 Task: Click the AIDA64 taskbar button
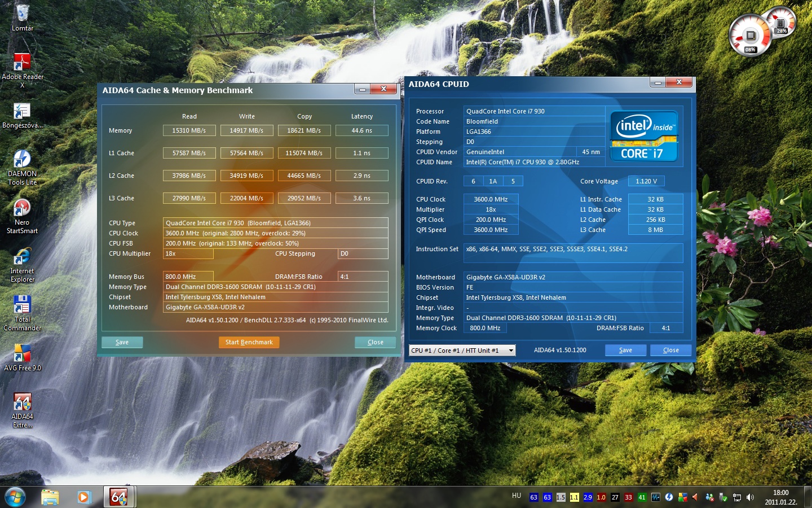119,497
